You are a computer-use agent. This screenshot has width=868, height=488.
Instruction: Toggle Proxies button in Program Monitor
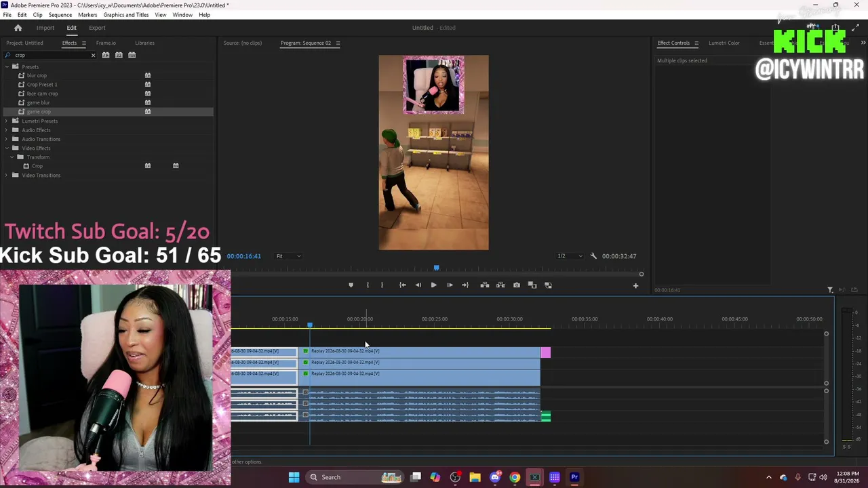coord(548,285)
